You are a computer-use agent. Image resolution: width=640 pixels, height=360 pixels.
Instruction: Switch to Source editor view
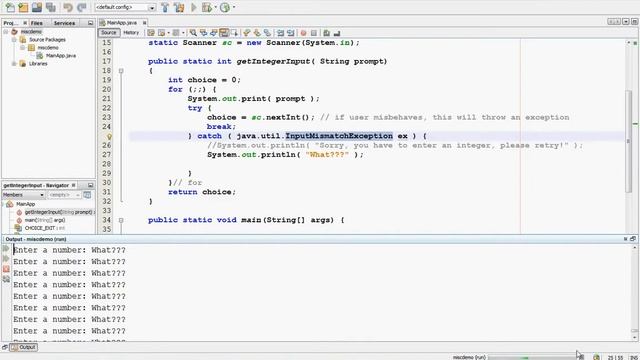pos(109,33)
